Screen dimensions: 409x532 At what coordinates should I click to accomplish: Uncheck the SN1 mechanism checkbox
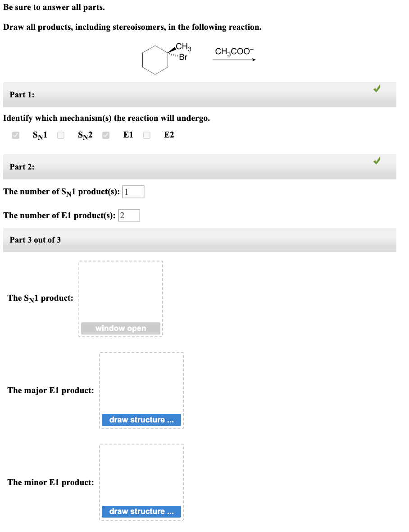(16, 134)
